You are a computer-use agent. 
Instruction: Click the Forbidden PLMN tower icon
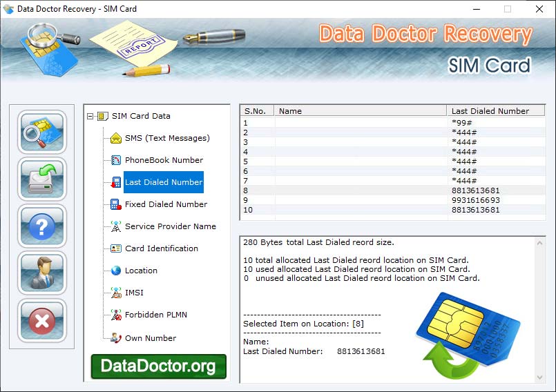[115, 315]
